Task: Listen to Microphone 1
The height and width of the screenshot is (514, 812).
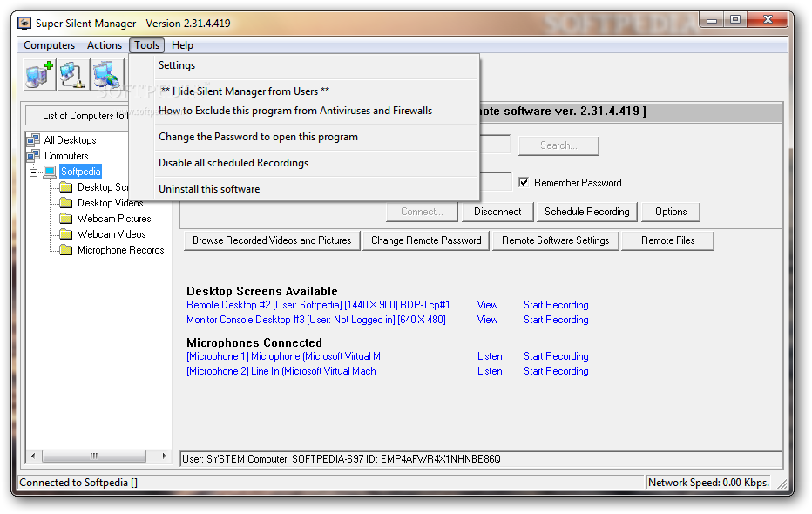Action: (x=490, y=356)
